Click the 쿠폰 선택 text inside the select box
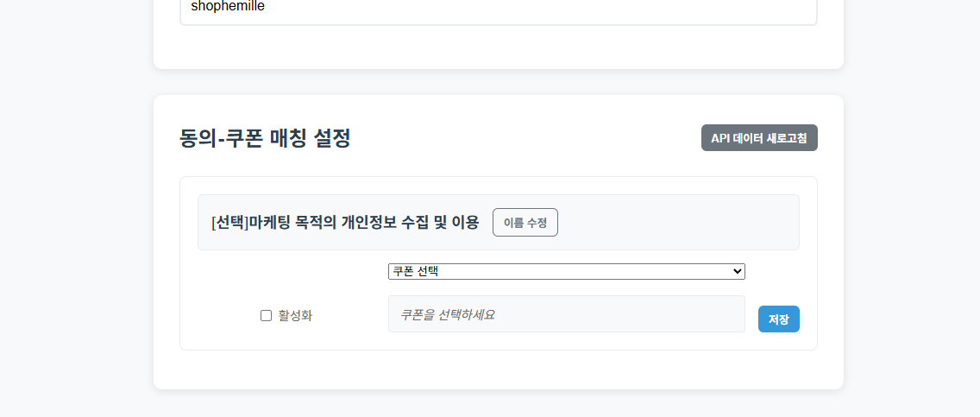Image resolution: width=980 pixels, height=417 pixels. (x=416, y=271)
